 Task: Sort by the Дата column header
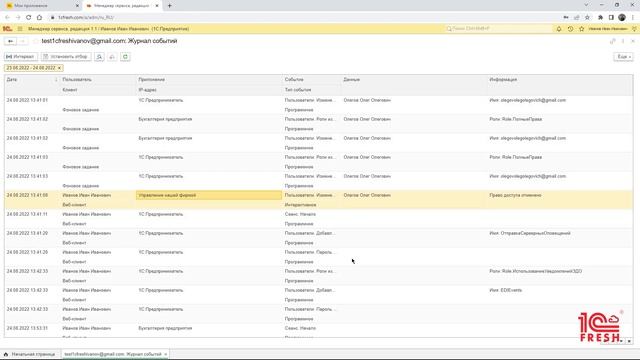click(x=32, y=80)
